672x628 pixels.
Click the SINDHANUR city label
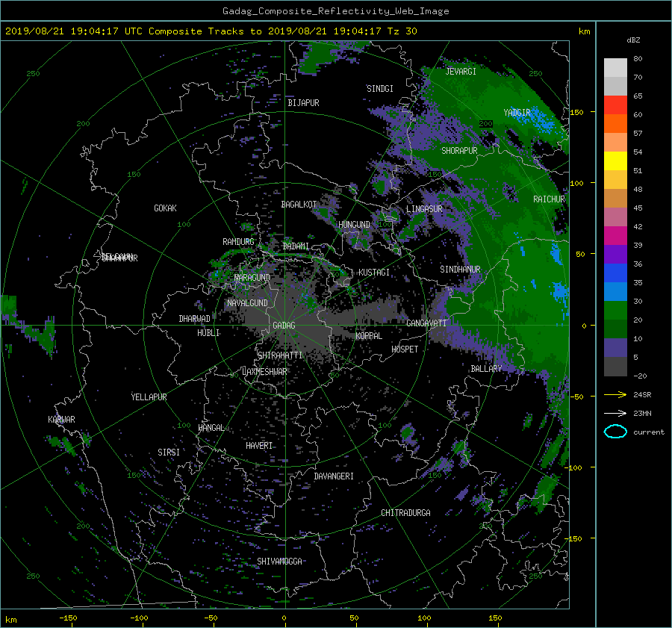coord(460,270)
